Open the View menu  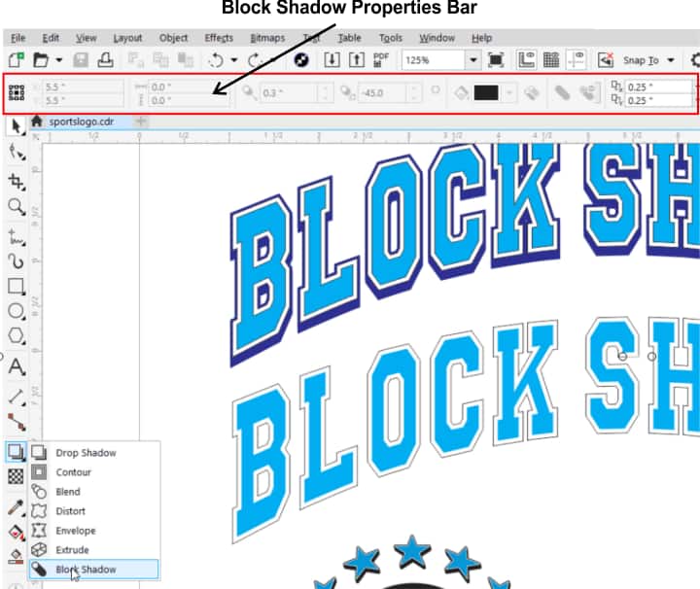(x=86, y=38)
